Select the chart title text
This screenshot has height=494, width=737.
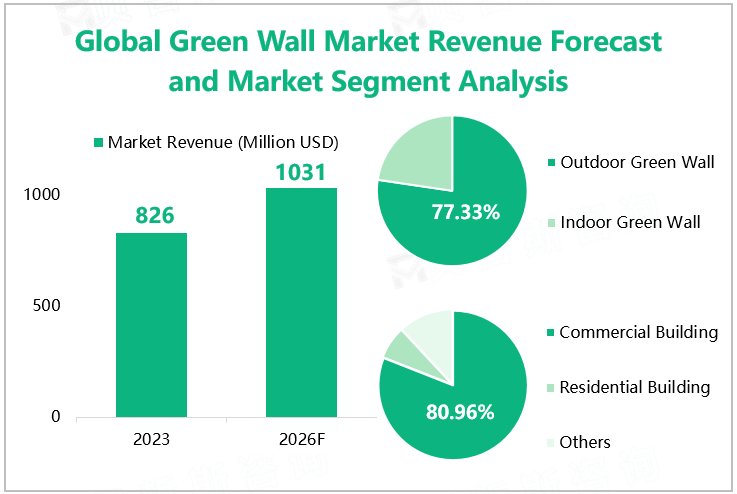(369, 61)
